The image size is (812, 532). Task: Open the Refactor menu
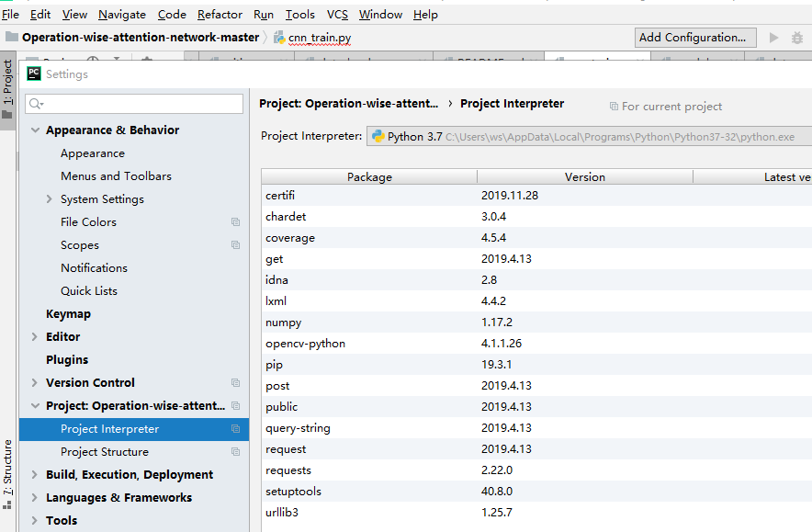pyautogui.click(x=220, y=15)
